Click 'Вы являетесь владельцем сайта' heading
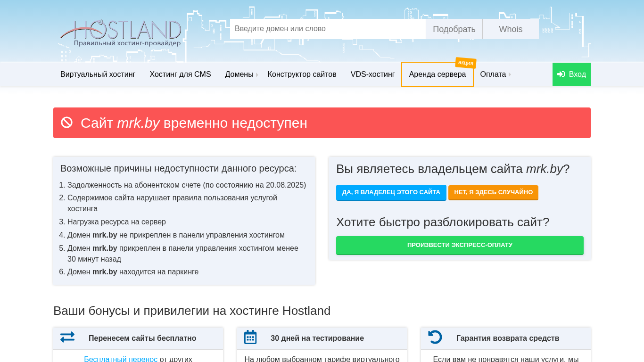 (x=453, y=169)
